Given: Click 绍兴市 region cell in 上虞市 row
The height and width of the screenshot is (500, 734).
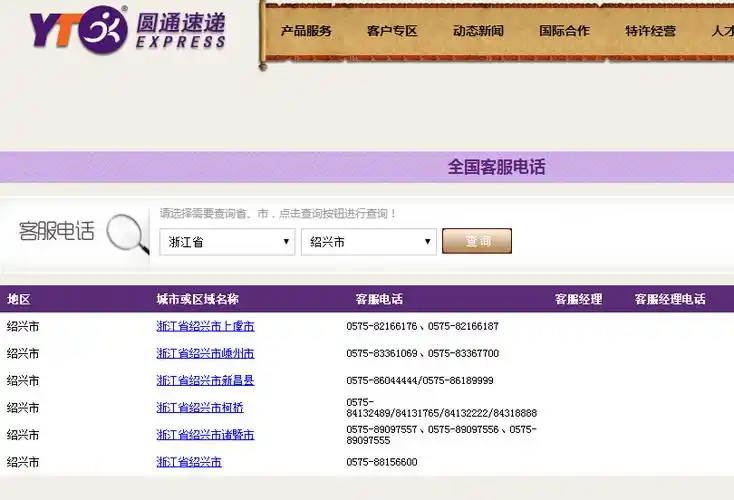Looking at the screenshot, I should (22, 326).
